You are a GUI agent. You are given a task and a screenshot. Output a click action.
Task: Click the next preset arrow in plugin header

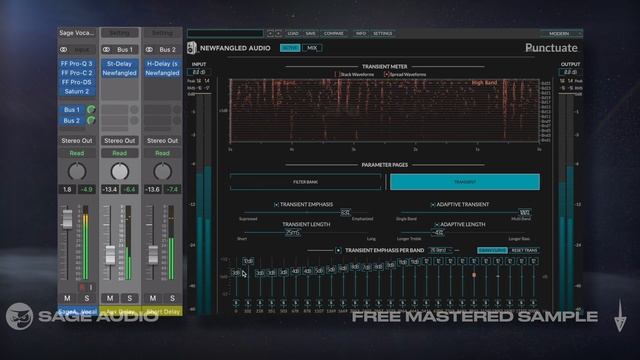coord(278,33)
